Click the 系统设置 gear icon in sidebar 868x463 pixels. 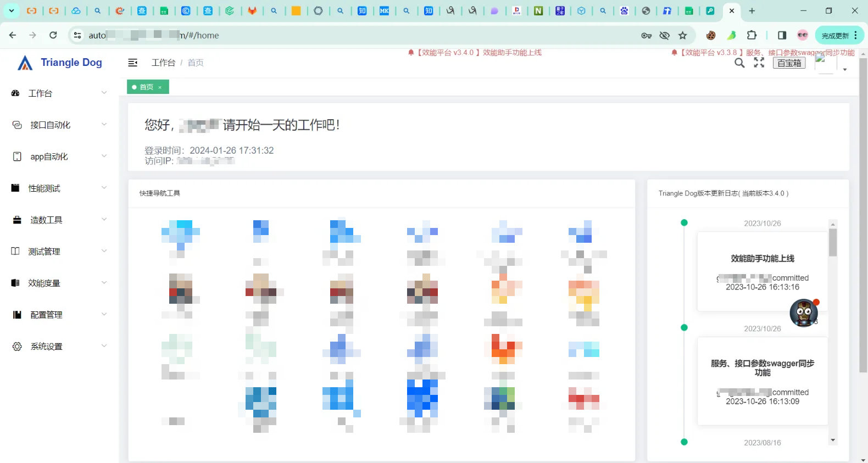(x=17, y=347)
